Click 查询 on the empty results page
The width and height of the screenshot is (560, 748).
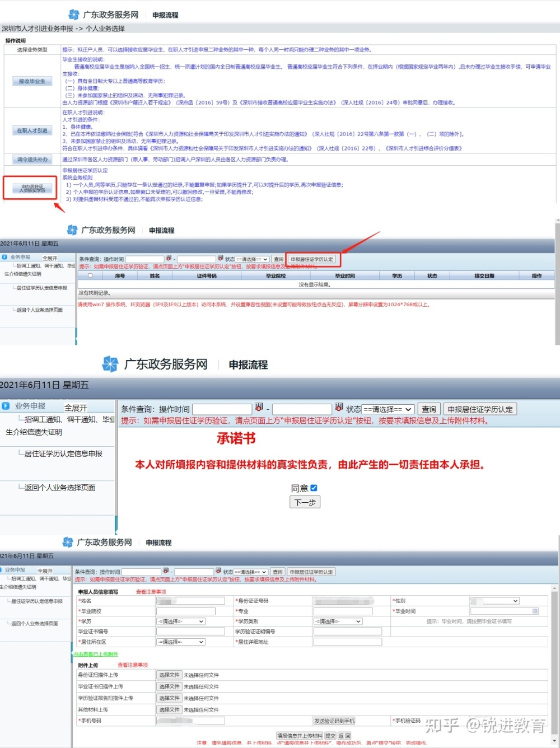pos(278,259)
